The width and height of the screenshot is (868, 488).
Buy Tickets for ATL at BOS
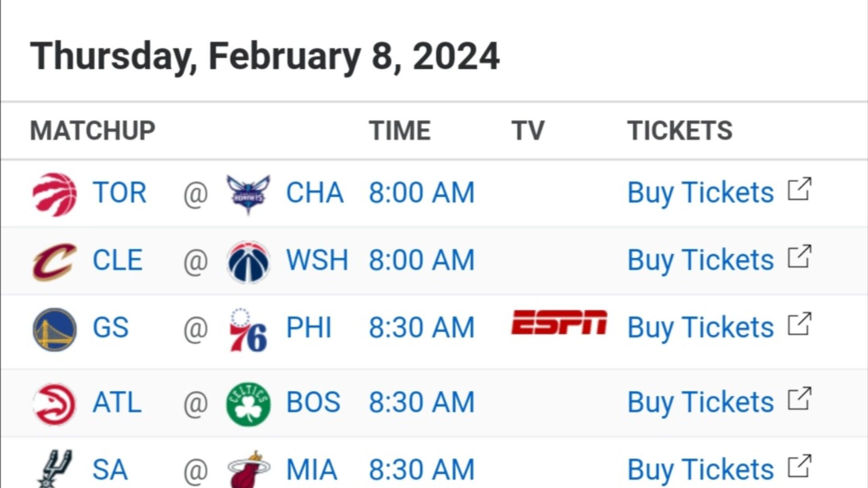point(700,402)
